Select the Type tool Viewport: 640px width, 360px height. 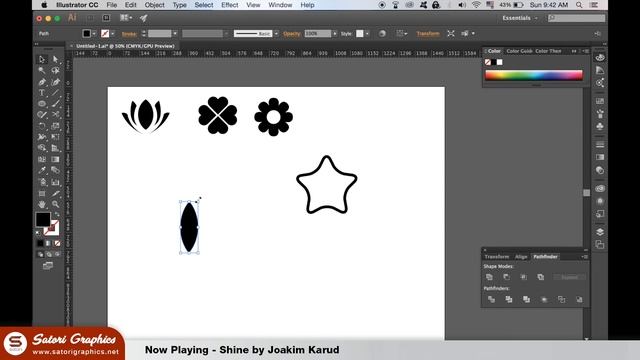(x=42, y=93)
